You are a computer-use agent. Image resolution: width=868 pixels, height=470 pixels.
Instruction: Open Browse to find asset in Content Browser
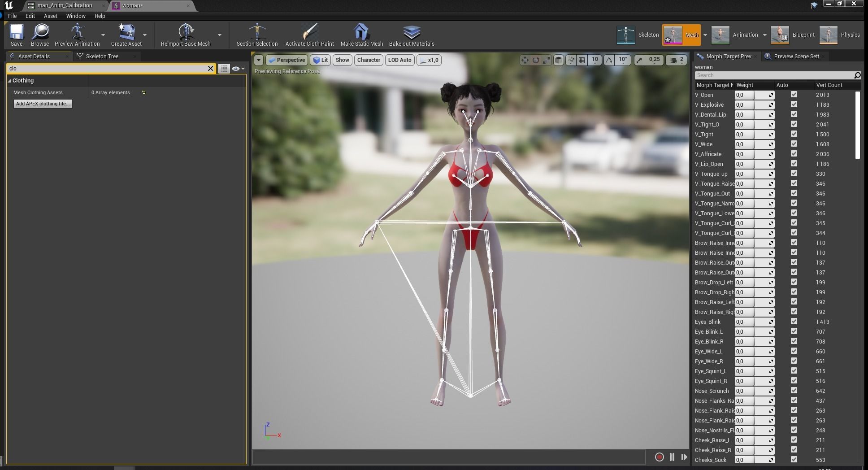pyautogui.click(x=40, y=35)
